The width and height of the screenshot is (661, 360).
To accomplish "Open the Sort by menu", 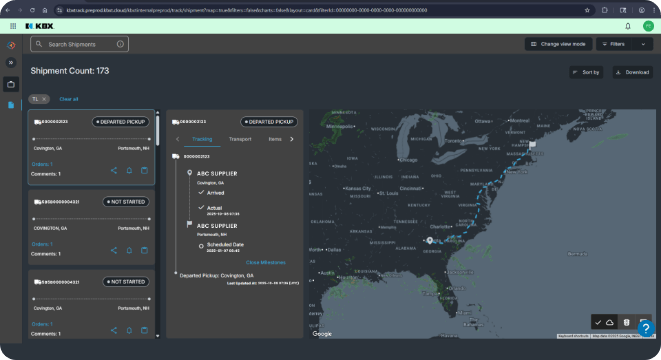I will (586, 72).
